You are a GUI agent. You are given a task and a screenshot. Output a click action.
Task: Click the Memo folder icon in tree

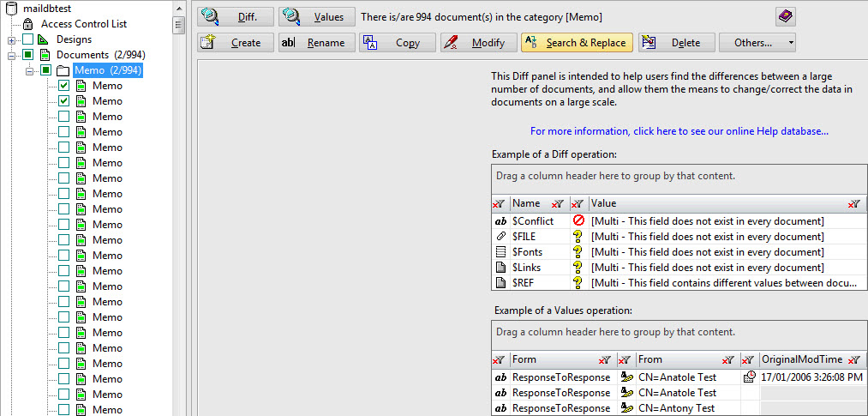click(63, 70)
